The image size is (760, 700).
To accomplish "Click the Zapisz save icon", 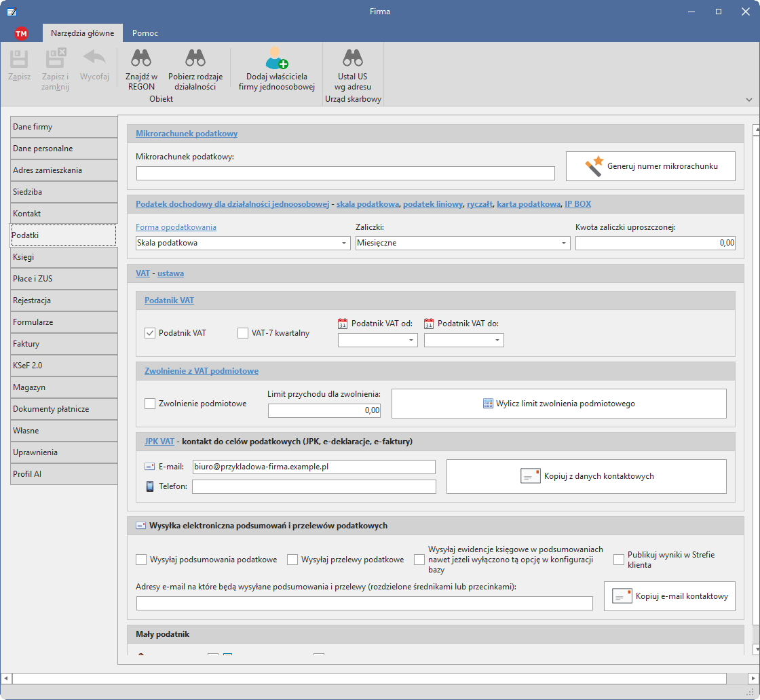I will click(20, 58).
